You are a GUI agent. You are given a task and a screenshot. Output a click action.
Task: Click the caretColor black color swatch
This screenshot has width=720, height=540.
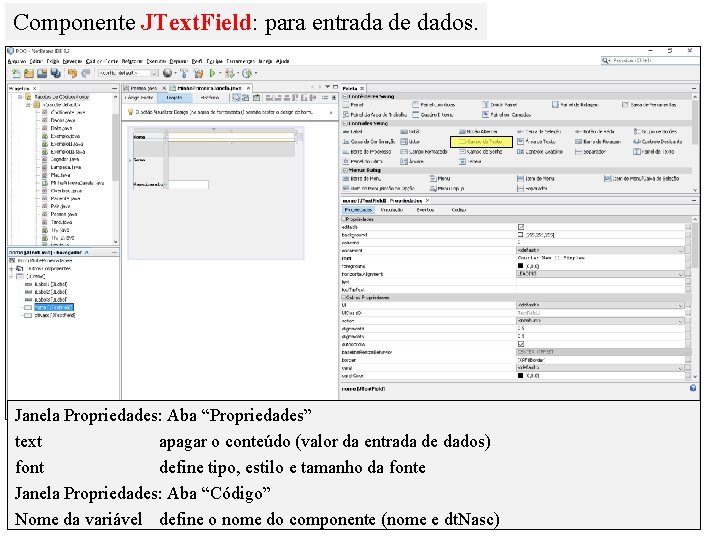520,376
